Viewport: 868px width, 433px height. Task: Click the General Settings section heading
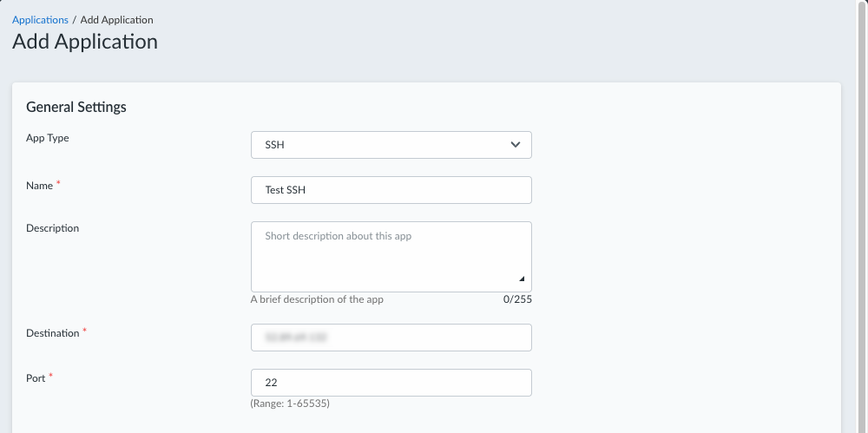click(76, 108)
